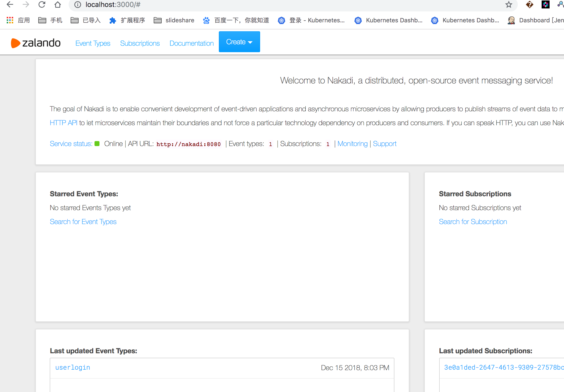Click the colorful star extension icon

tap(546, 4)
